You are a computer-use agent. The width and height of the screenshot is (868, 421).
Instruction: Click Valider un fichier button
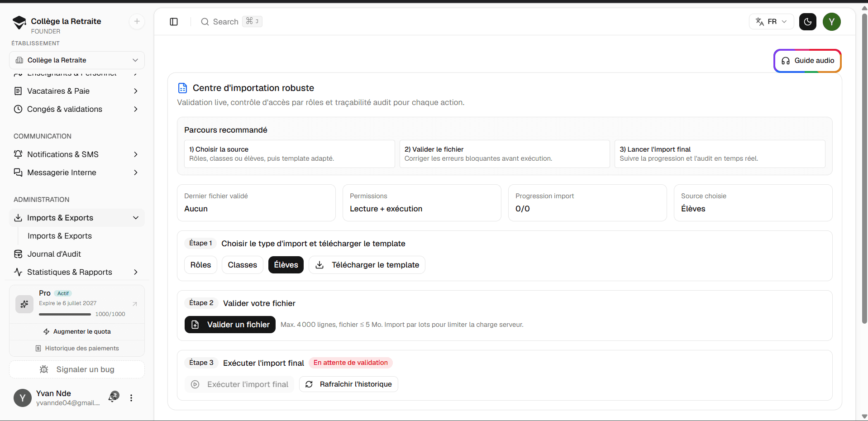(230, 325)
